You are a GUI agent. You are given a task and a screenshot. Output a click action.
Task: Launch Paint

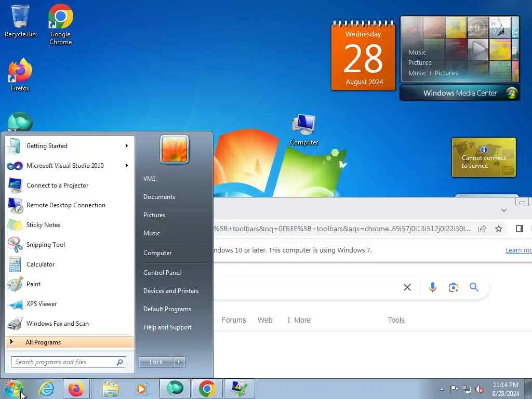[70, 284]
